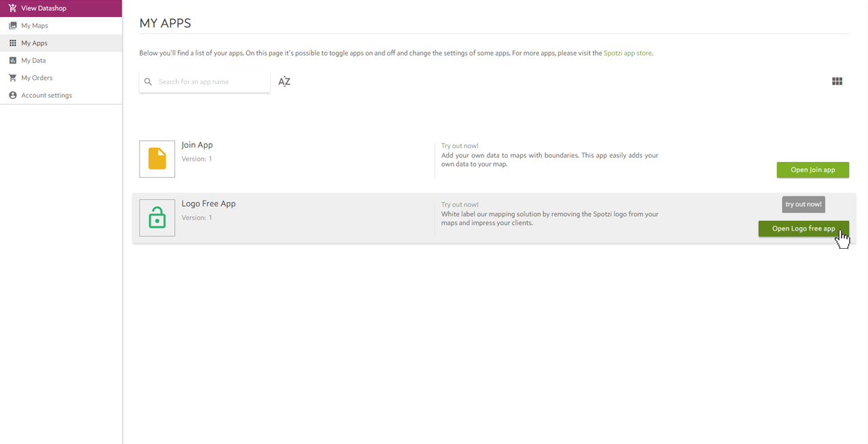Image resolution: width=868 pixels, height=444 pixels.
Task: Click the Account settings person icon
Action: pos(12,96)
